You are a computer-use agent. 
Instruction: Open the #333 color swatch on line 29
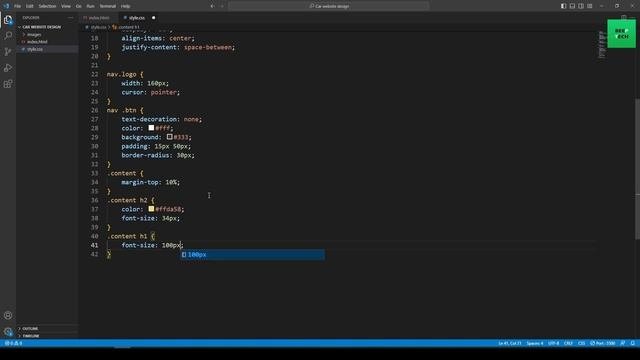click(169, 137)
